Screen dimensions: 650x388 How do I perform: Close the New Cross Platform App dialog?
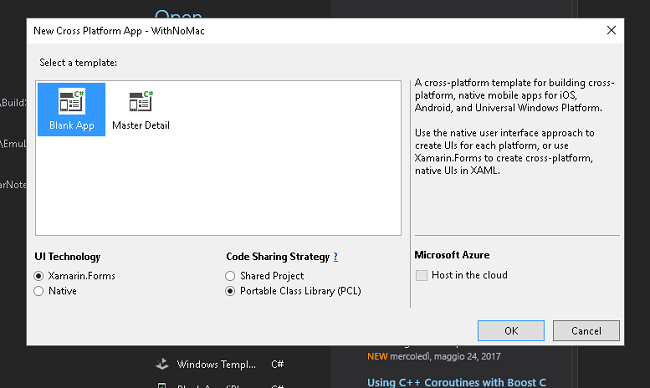[x=611, y=30]
